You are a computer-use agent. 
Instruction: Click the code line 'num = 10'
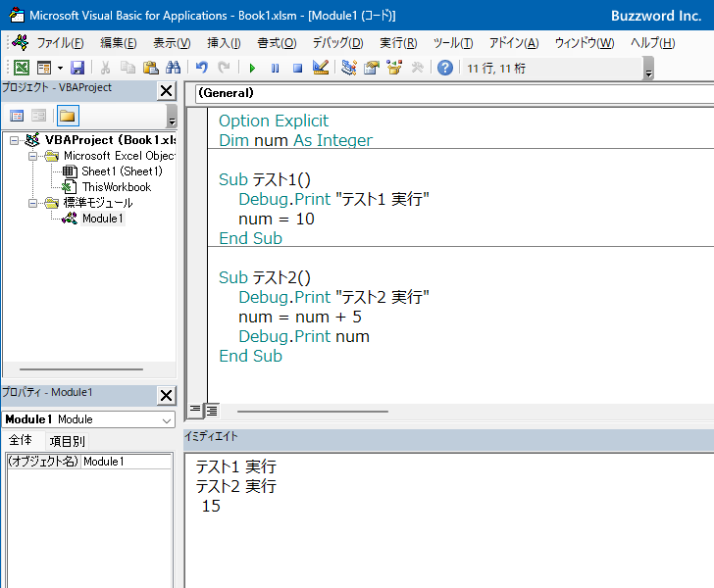click(277, 219)
